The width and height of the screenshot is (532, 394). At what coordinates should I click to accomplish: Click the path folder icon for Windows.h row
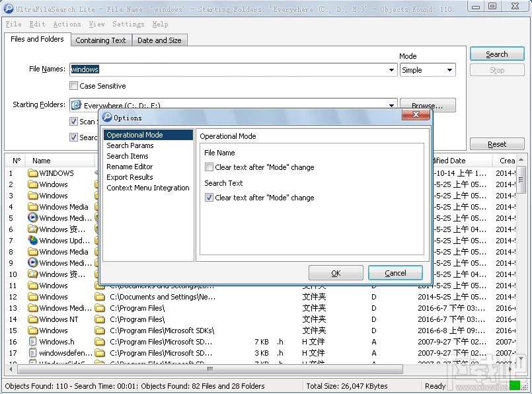point(100,341)
